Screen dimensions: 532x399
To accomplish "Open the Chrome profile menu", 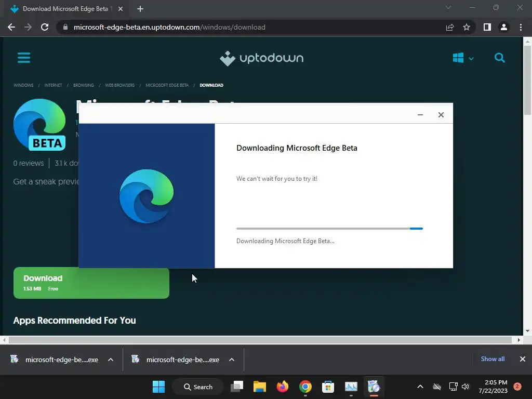I will point(504,27).
